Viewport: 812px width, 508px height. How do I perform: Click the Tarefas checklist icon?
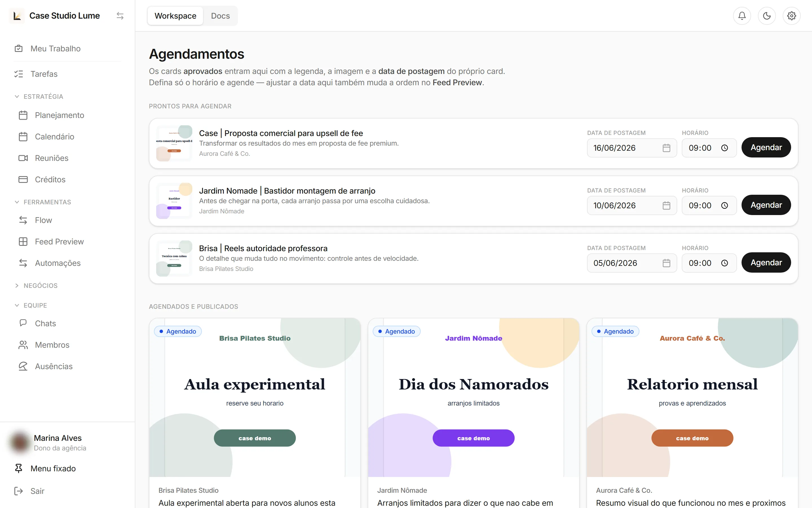[x=19, y=74]
